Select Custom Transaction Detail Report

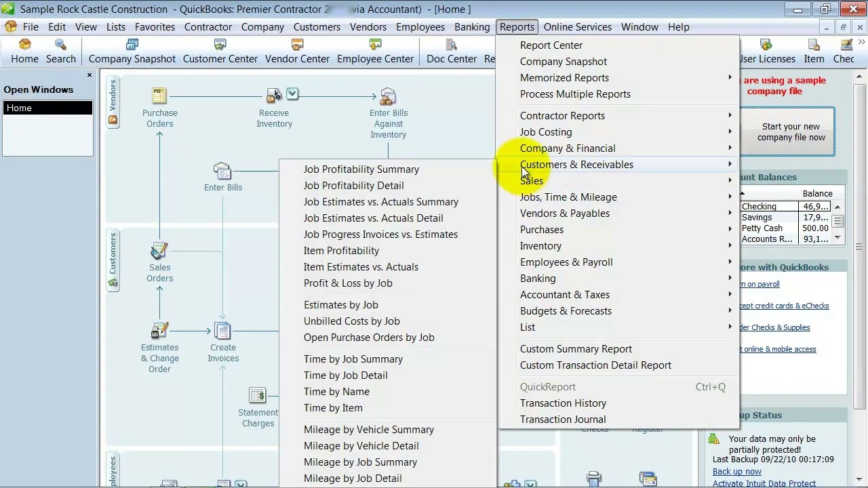tap(595, 365)
